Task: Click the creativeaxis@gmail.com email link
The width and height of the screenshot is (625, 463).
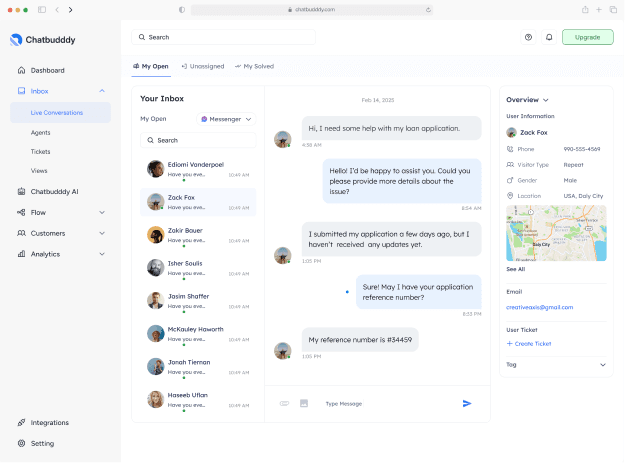Action: click(x=540, y=307)
